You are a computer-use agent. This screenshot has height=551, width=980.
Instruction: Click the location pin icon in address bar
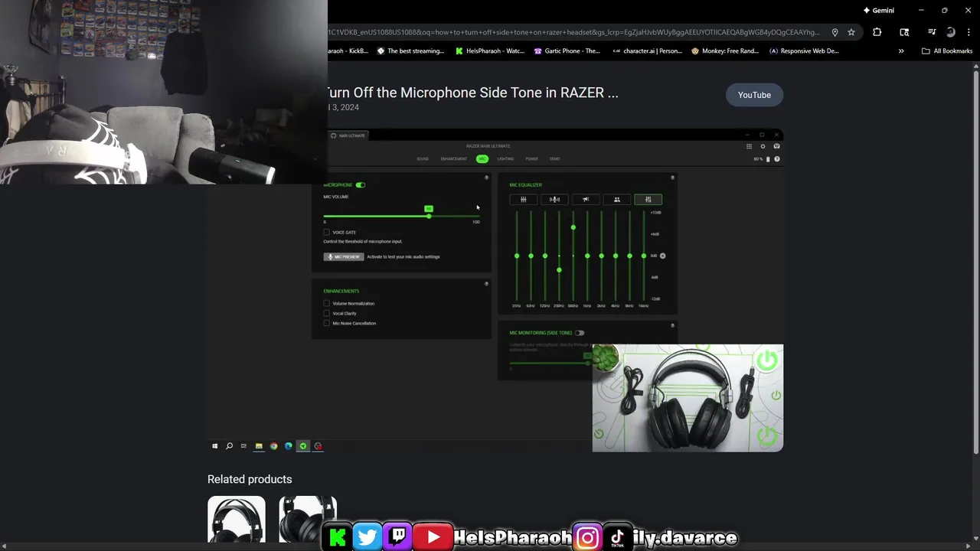pos(835,32)
